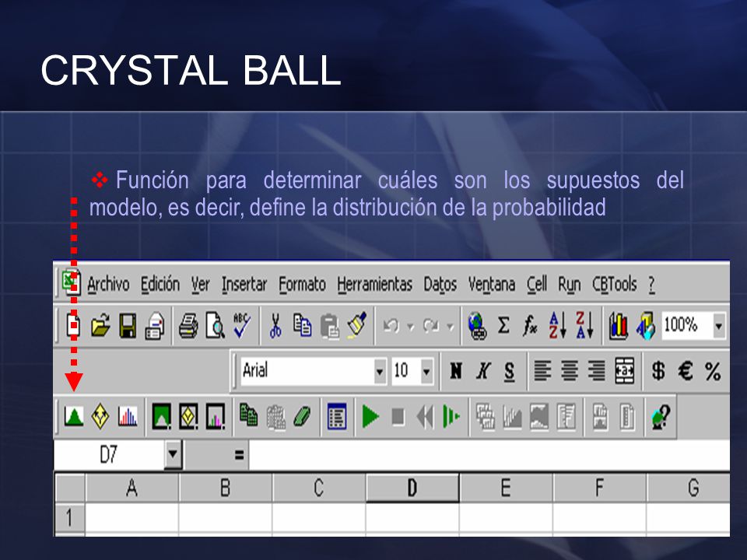Open the font size 10 dropdown

coord(427,370)
